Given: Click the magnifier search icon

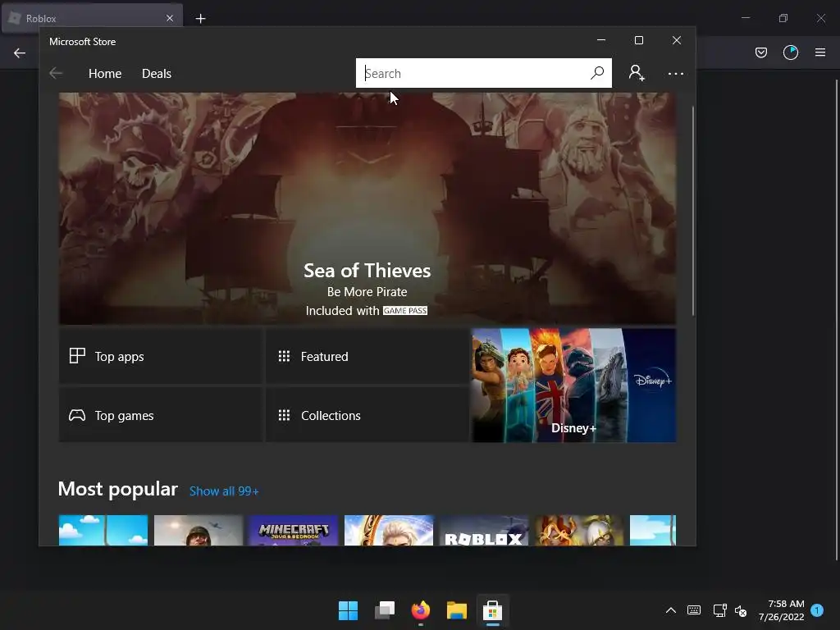Looking at the screenshot, I should [x=597, y=73].
